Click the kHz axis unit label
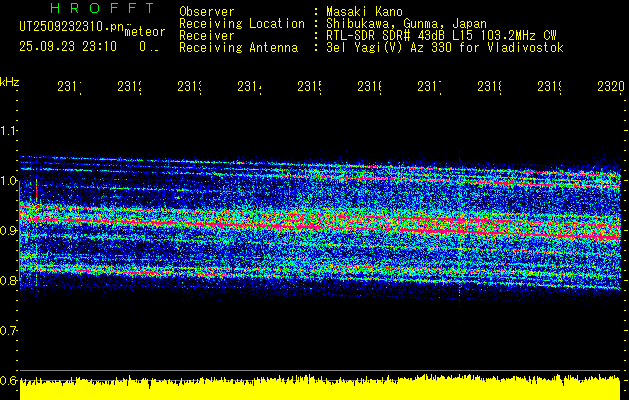This screenshot has width=629, height=400. pos(9,82)
